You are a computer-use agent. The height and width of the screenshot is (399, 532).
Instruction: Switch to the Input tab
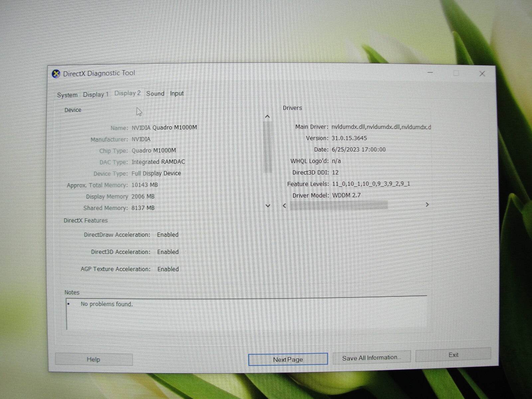tap(177, 93)
